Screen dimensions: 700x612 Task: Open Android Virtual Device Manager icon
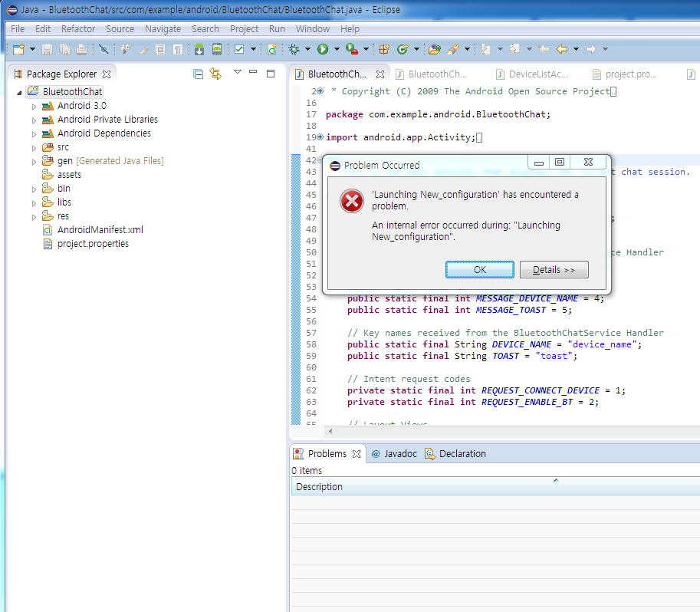217,49
